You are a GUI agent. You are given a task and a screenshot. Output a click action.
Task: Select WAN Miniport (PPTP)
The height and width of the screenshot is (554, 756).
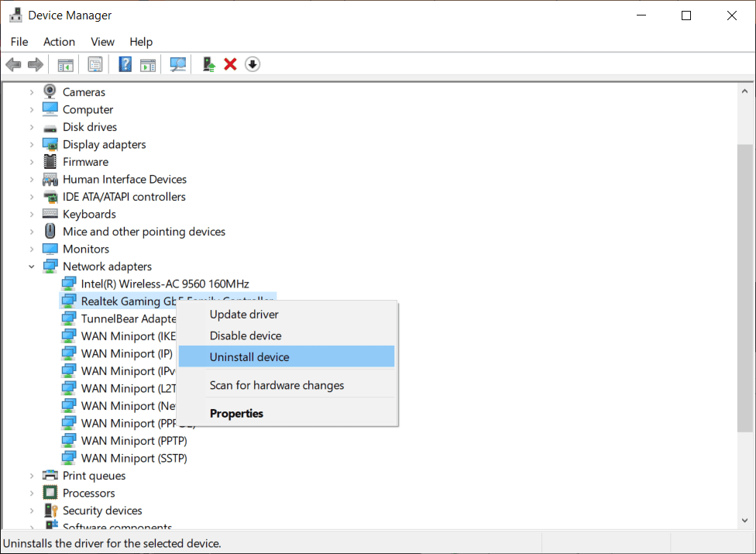point(133,441)
